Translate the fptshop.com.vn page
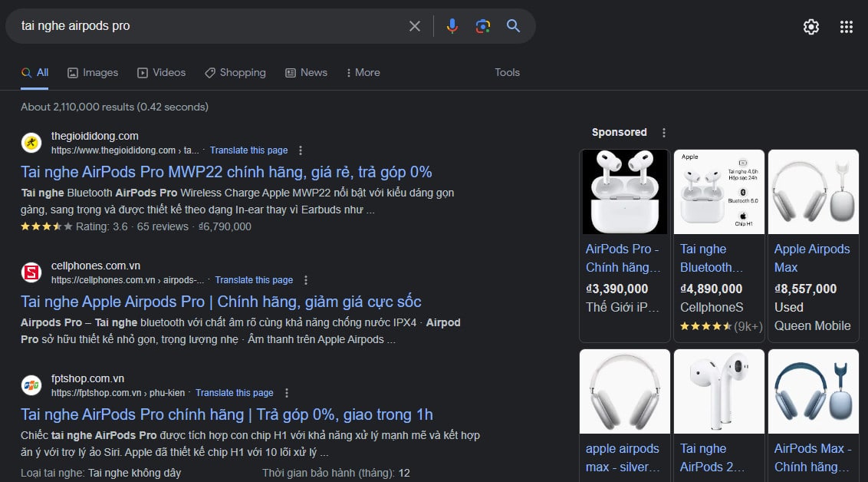 (x=235, y=393)
